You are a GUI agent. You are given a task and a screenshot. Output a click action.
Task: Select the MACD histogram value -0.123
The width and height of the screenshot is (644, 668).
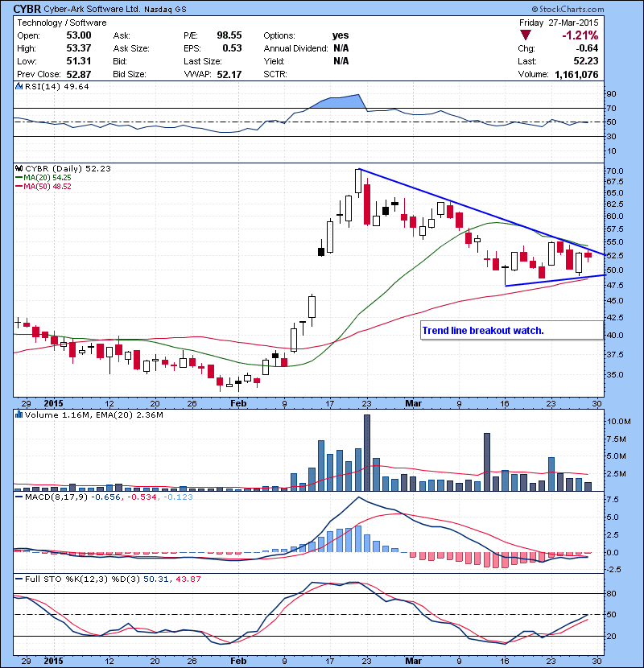178,497
